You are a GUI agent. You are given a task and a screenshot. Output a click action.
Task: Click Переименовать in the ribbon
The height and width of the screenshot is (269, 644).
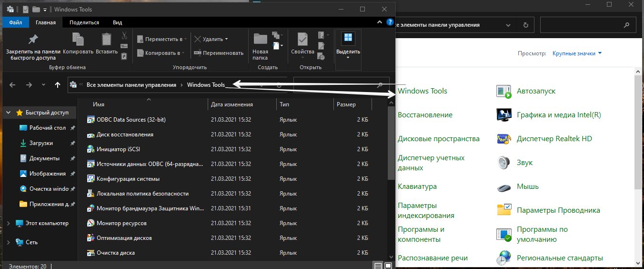(x=219, y=53)
